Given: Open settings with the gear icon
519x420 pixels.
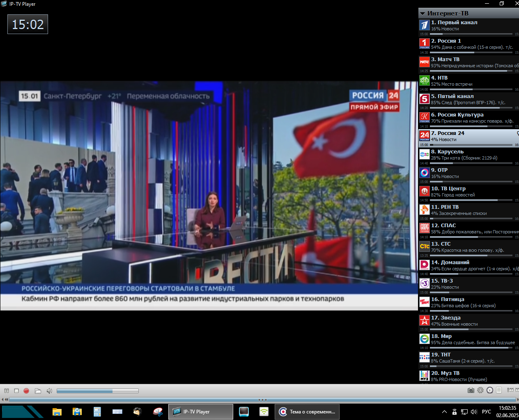Looking at the screenshot, I should [480, 390].
